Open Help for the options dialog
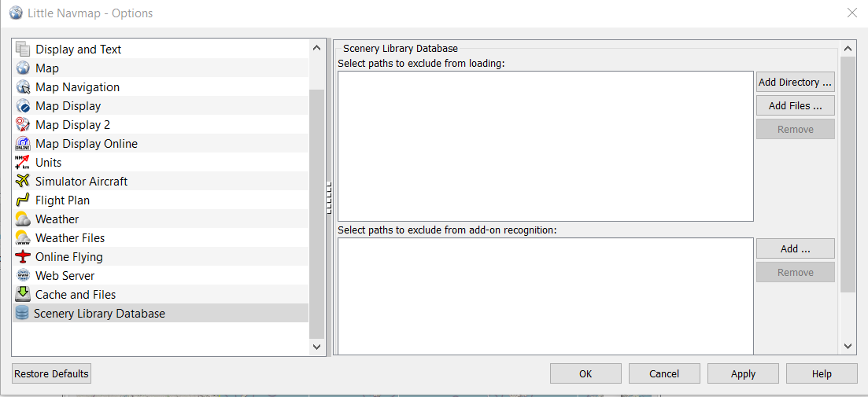 [822, 373]
